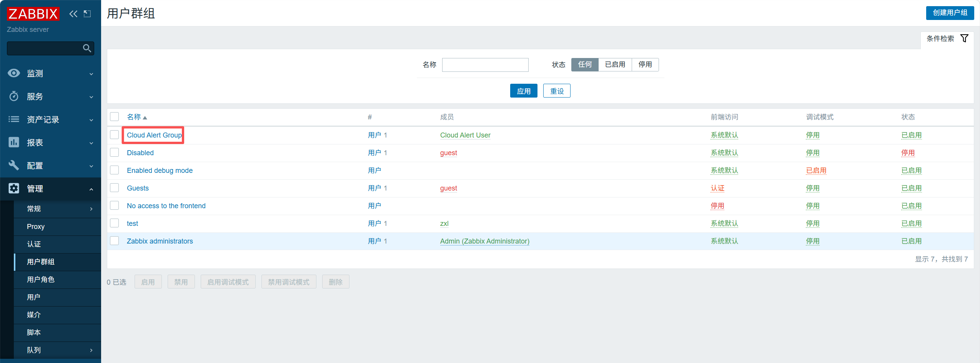Click the 应用 filter button
This screenshot has height=363, width=980.
524,91
